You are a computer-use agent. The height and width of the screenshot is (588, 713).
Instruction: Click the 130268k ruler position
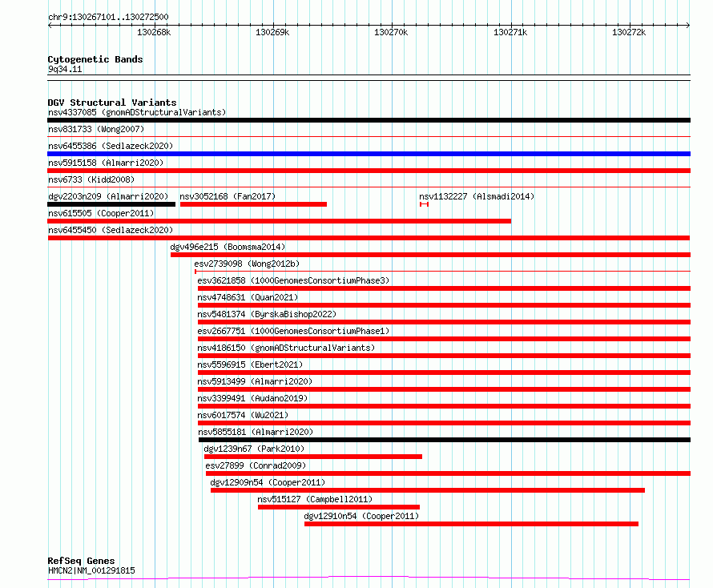click(x=154, y=32)
